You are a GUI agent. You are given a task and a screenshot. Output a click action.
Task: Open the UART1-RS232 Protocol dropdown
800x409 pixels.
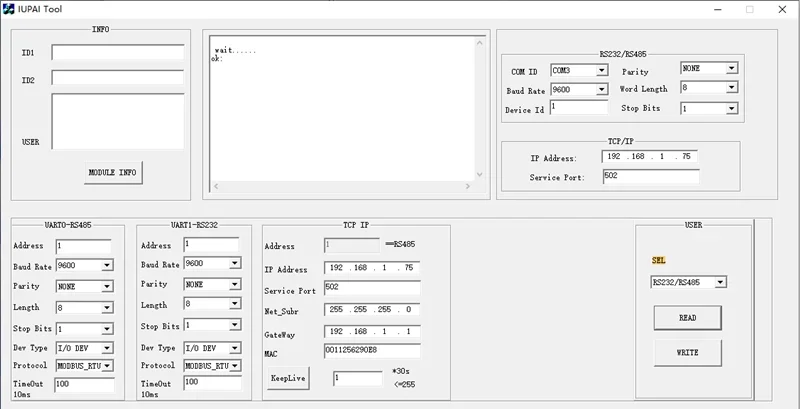[x=212, y=366]
